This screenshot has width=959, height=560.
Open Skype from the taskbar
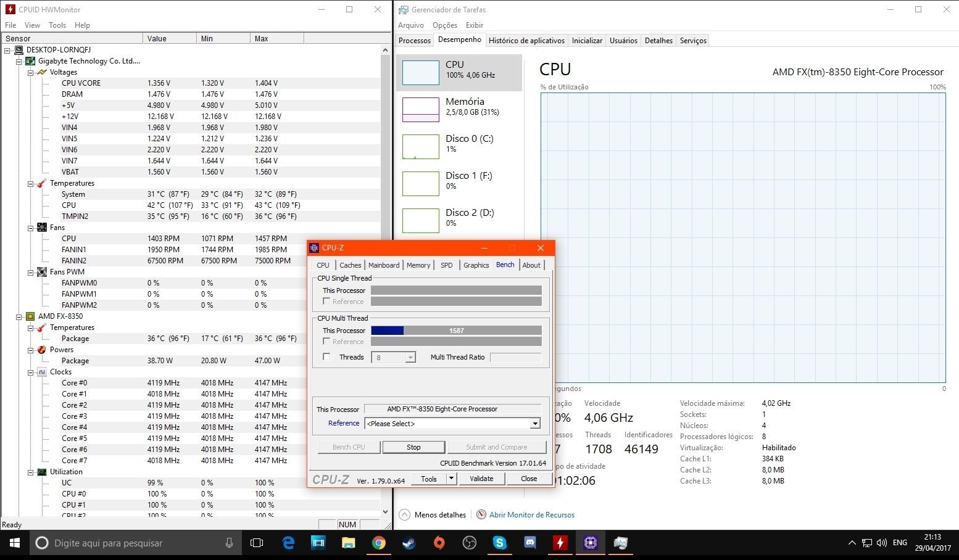tap(499, 543)
